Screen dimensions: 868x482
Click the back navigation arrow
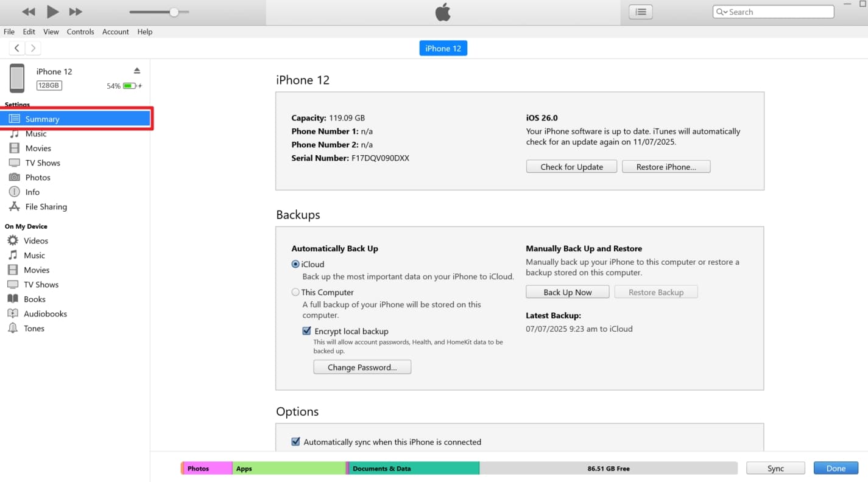pyautogui.click(x=17, y=48)
